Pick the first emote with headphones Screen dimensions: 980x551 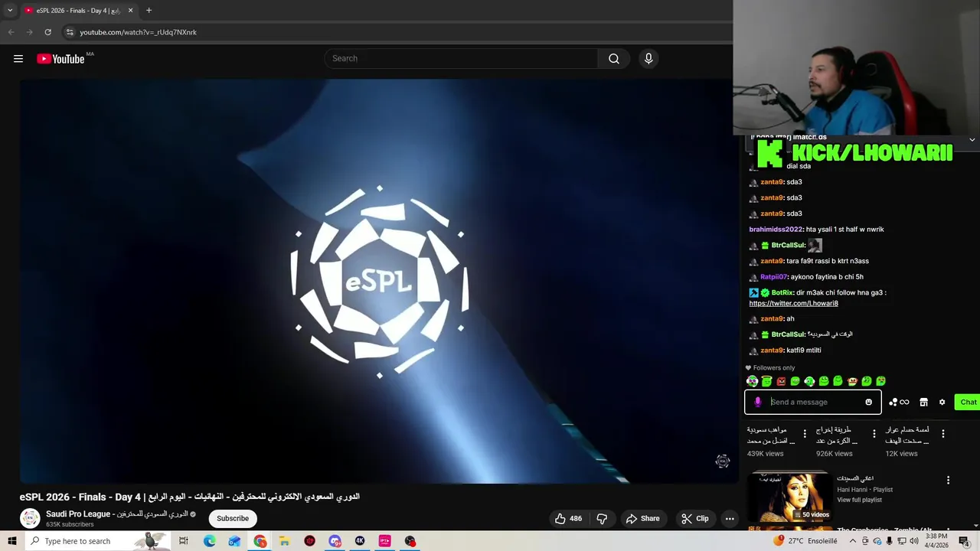point(753,381)
